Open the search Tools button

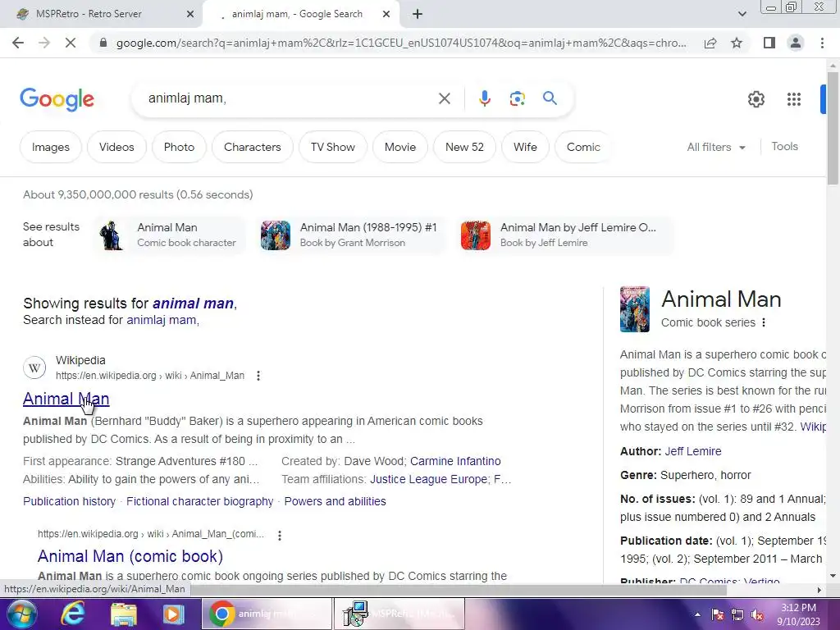(784, 146)
